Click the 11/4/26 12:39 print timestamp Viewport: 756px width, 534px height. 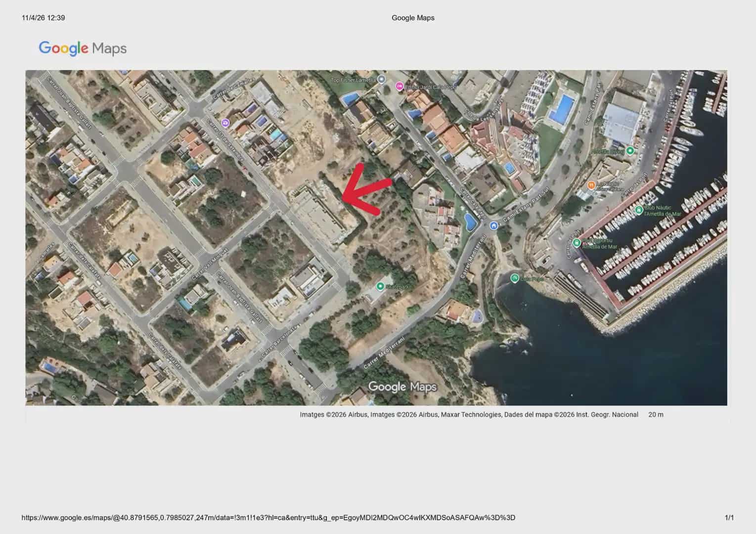(x=44, y=18)
